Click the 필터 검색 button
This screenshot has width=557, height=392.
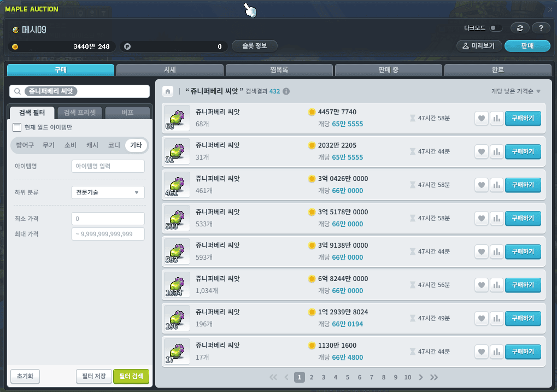point(131,376)
